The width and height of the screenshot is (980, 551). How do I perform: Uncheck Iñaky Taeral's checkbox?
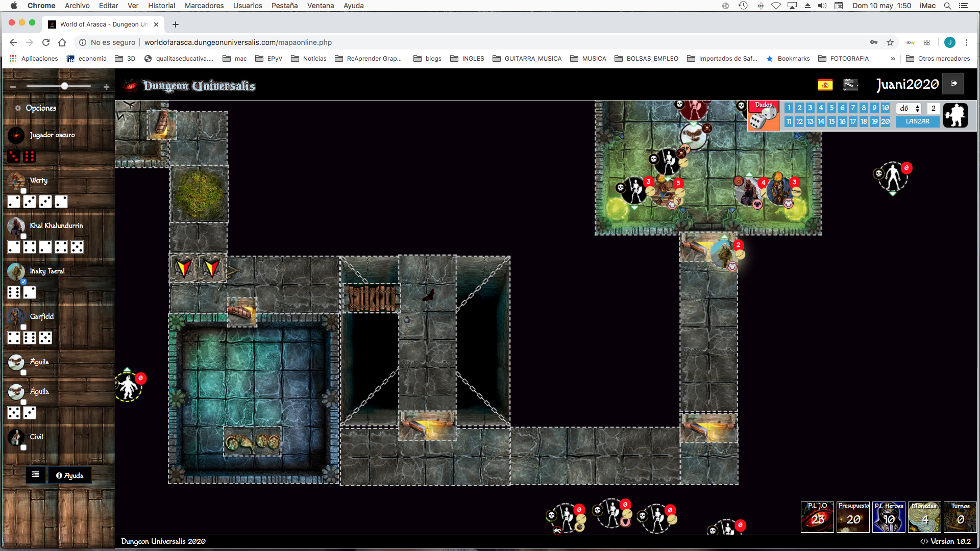[23, 282]
